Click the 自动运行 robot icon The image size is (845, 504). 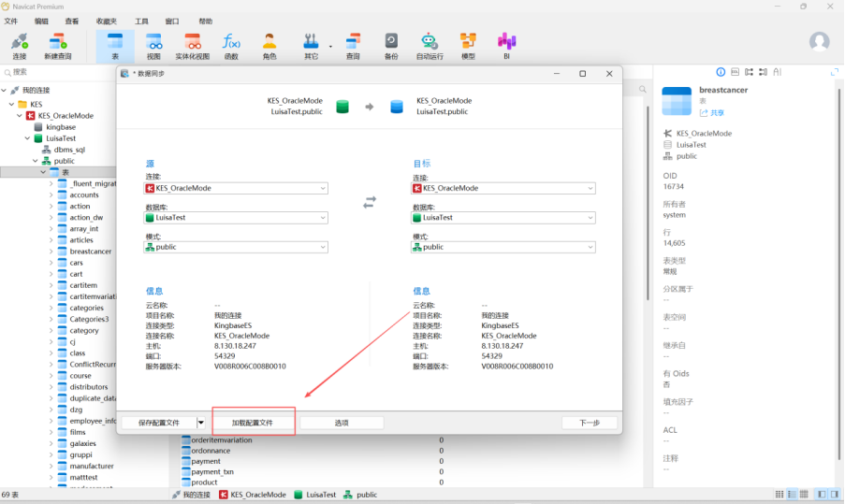[430, 45]
